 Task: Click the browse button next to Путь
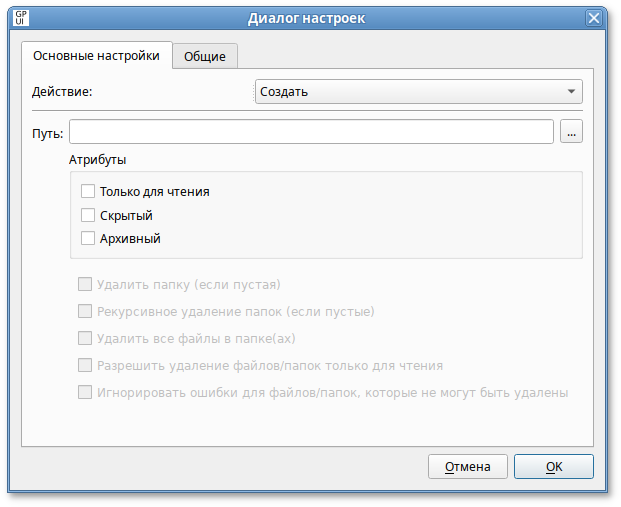(571, 132)
